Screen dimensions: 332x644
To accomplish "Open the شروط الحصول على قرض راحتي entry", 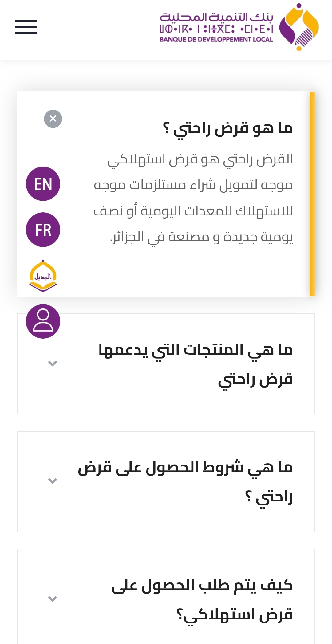I will point(197,480).
